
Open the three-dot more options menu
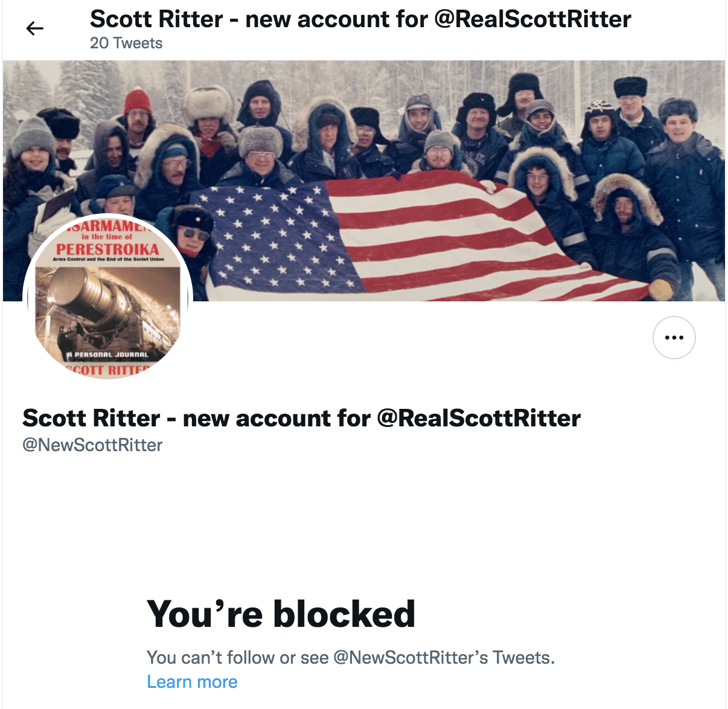(x=674, y=338)
